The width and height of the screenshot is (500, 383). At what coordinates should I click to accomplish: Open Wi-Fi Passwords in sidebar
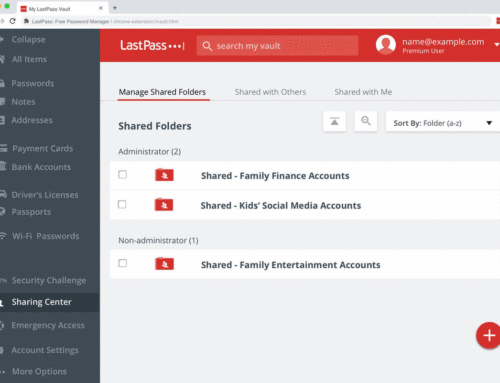click(46, 236)
